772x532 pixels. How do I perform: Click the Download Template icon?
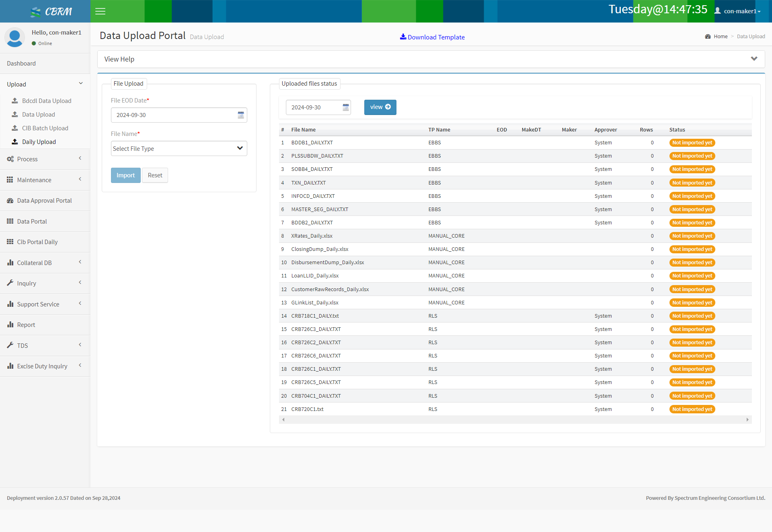403,37
